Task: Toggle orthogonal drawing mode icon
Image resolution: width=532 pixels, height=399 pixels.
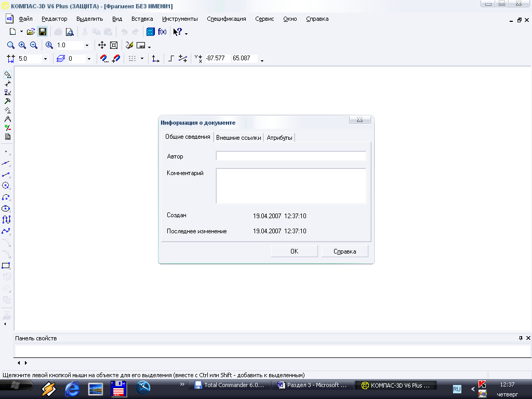Action: point(171,59)
